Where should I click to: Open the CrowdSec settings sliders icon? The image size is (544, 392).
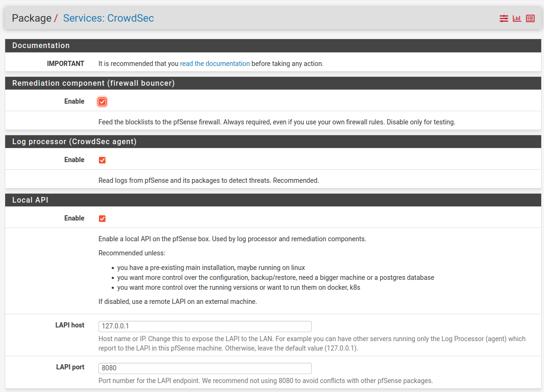click(503, 18)
